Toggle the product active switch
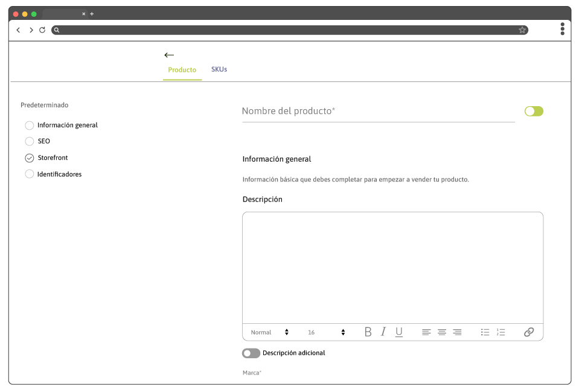The image size is (582, 392). pos(534,111)
